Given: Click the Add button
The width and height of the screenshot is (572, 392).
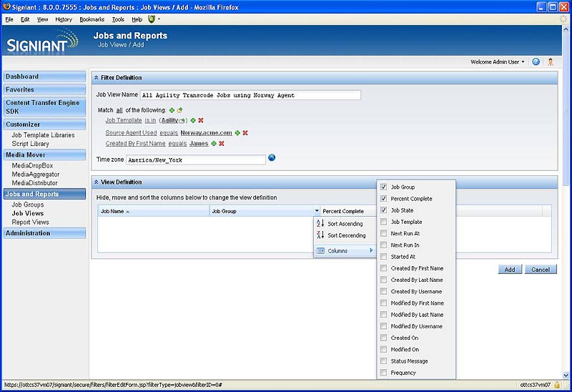Looking at the screenshot, I should [x=509, y=270].
